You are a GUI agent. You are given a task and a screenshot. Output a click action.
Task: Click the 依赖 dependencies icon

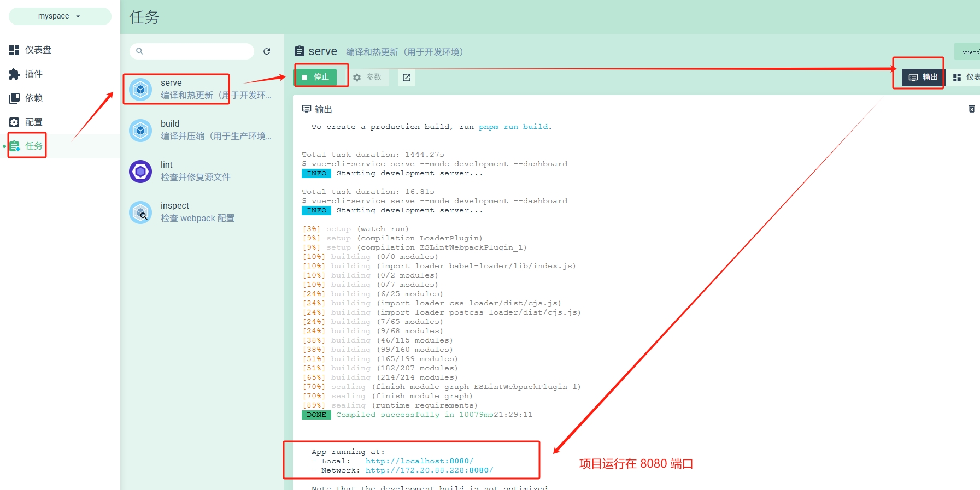tap(14, 98)
